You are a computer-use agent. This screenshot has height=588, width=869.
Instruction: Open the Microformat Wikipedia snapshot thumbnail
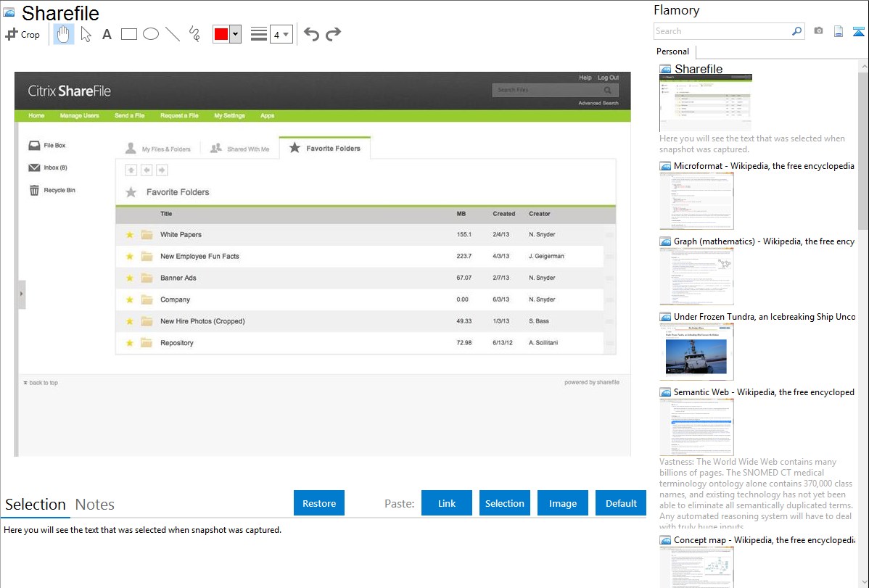coord(696,202)
